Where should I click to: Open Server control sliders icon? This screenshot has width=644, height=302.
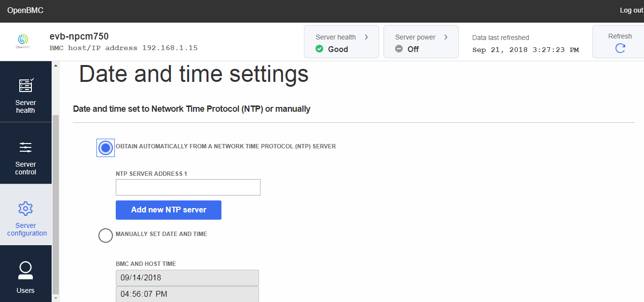26,147
